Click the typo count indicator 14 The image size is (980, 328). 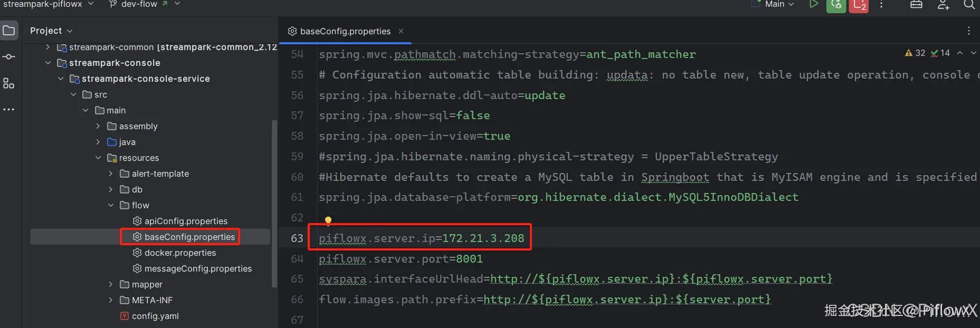tap(940, 53)
